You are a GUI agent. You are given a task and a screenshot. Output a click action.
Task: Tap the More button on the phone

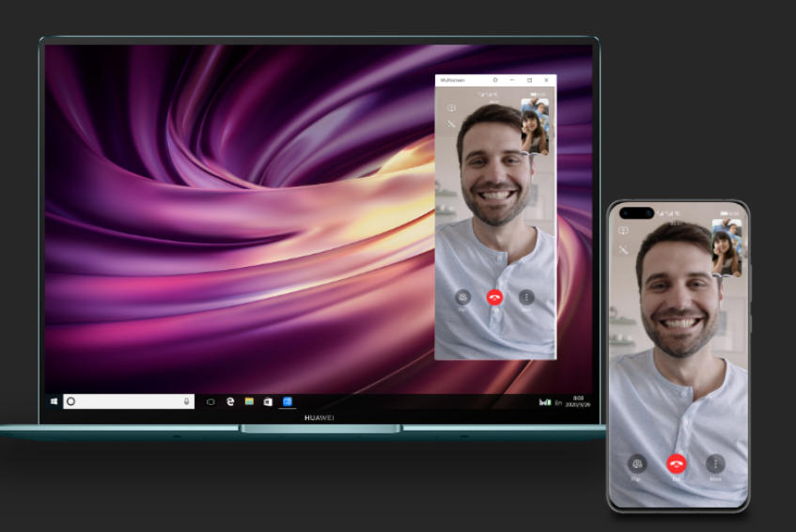715,464
